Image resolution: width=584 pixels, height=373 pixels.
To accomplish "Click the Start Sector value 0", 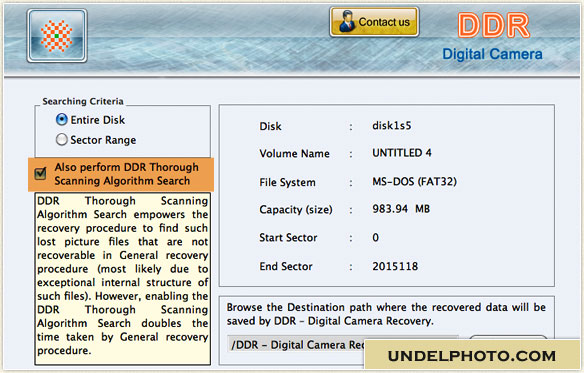I will coord(375,238).
